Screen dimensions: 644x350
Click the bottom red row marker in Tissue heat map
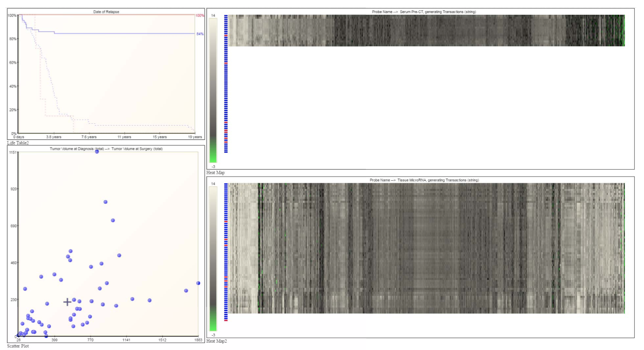(226, 320)
